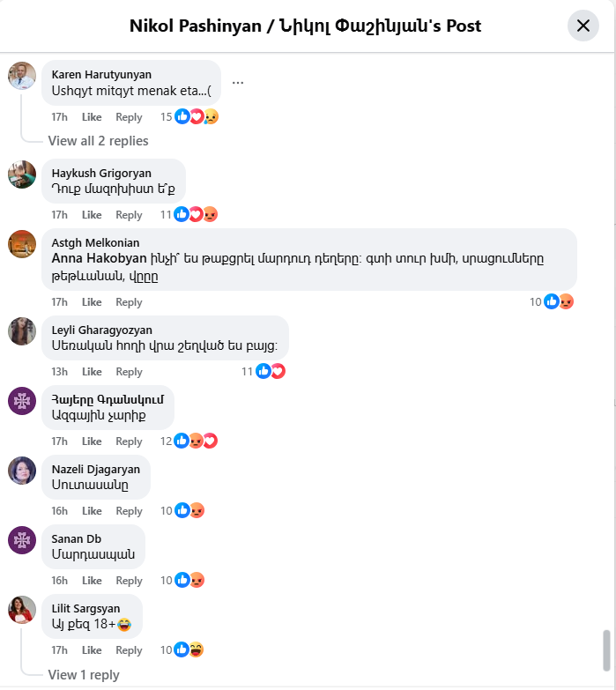Open the tagged Anna Hakobyan profile link
The height and width of the screenshot is (690, 616).
(x=99, y=258)
